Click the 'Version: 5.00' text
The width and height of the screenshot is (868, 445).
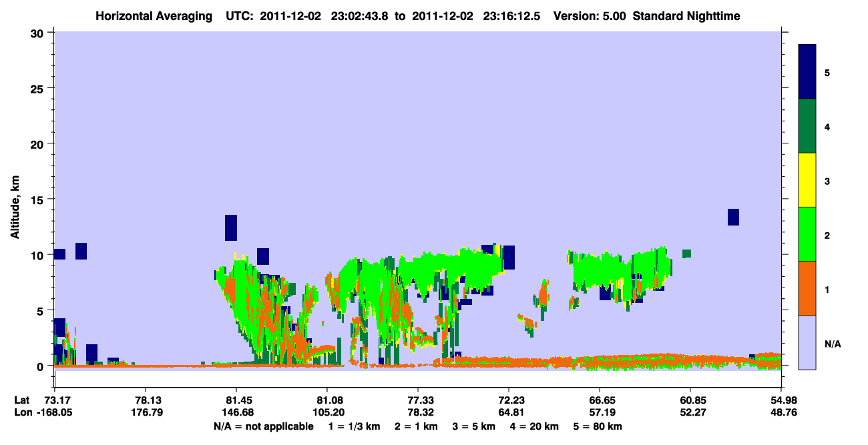(x=588, y=15)
